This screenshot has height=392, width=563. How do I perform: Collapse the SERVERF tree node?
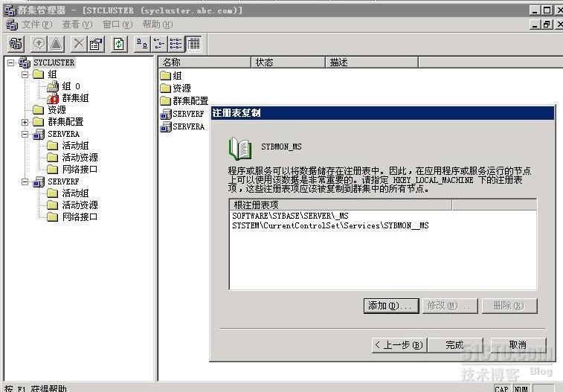click(25, 181)
